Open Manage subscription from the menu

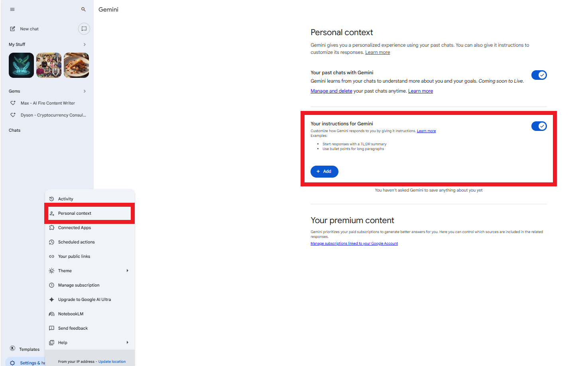[x=79, y=285]
